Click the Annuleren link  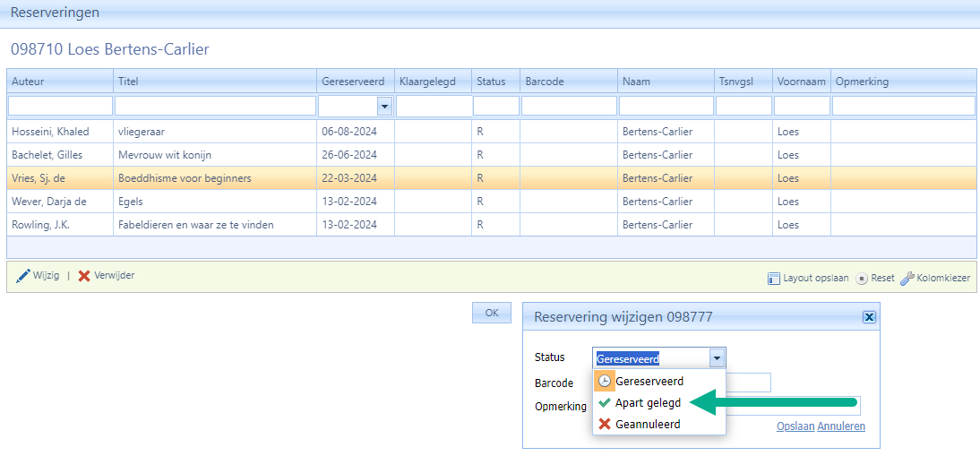coord(841,426)
